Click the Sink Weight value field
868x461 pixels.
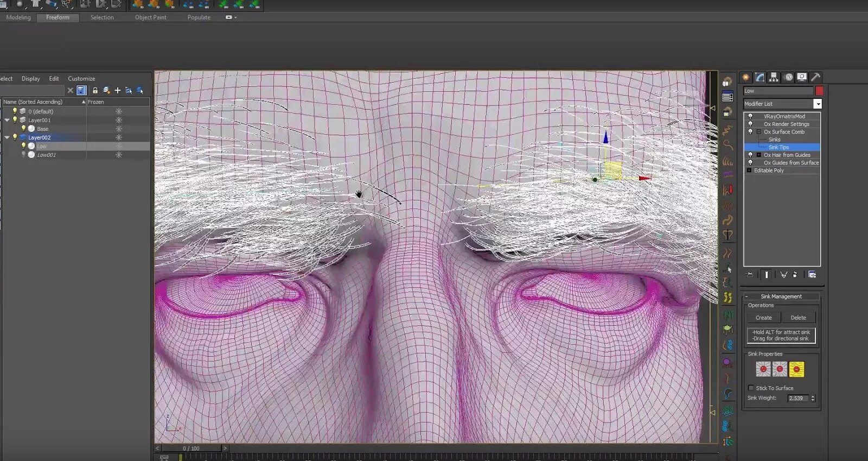(798, 398)
